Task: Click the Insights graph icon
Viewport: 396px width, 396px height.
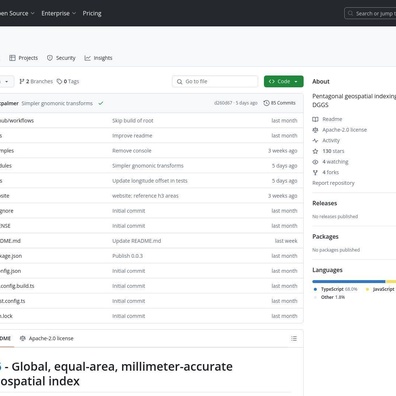Action: 87,58
